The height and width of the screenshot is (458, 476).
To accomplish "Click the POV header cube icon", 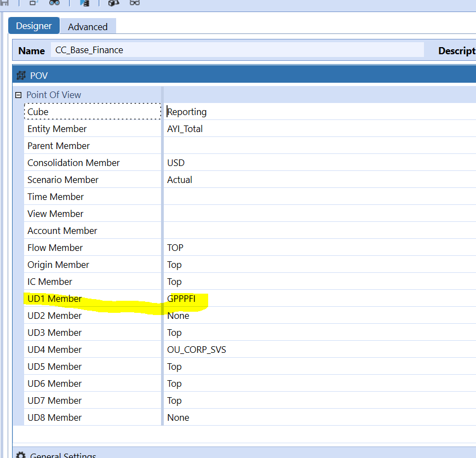I will [21, 76].
